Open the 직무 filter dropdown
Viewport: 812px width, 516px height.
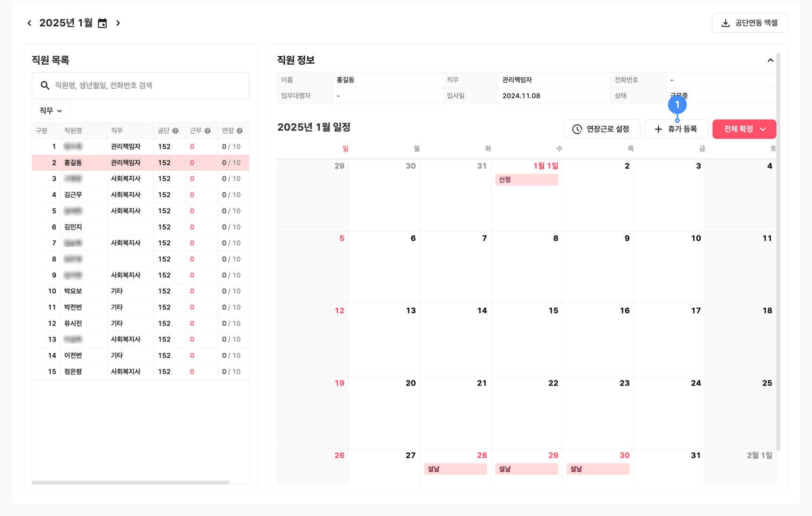pyautogui.click(x=51, y=111)
